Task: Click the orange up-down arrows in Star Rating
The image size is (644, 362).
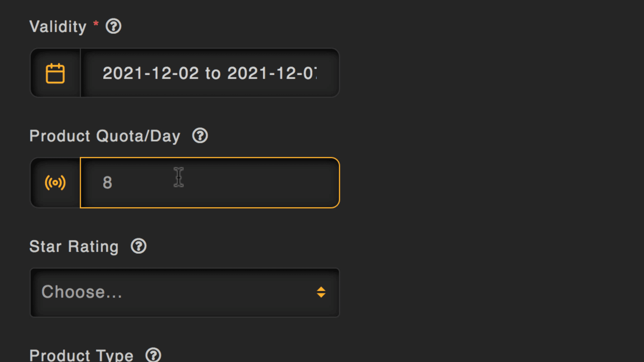Action: pyautogui.click(x=321, y=292)
